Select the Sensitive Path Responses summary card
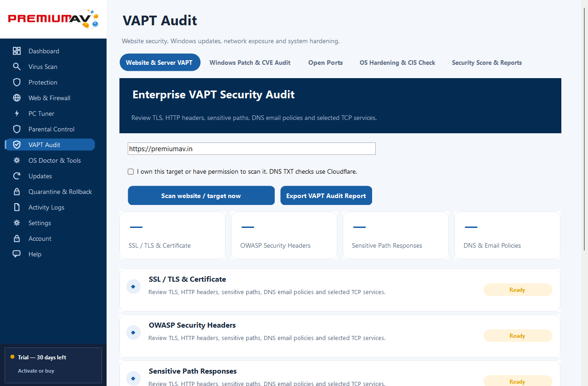588x386 pixels. [396, 235]
